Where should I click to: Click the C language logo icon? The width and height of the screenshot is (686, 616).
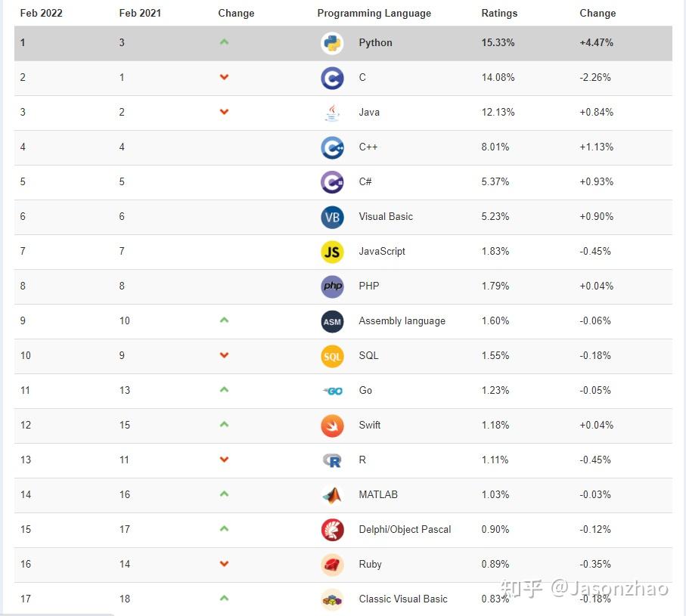tap(332, 78)
